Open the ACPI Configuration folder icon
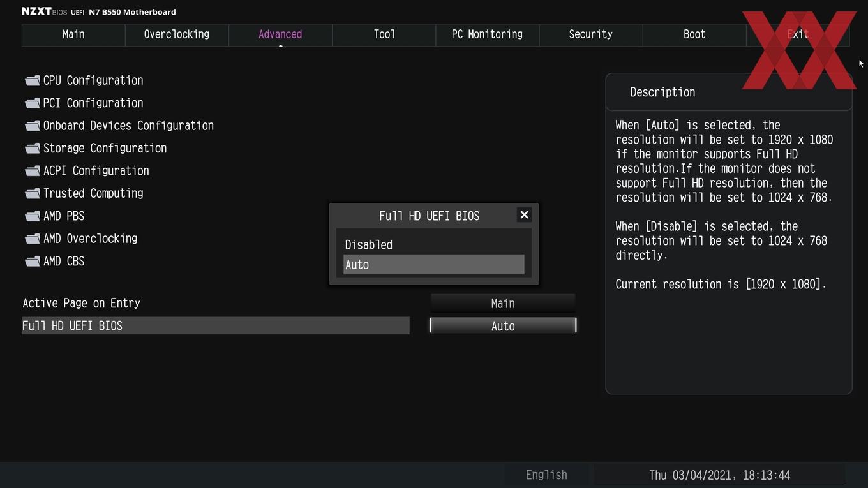The image size is (868, 488). point(33,171)
